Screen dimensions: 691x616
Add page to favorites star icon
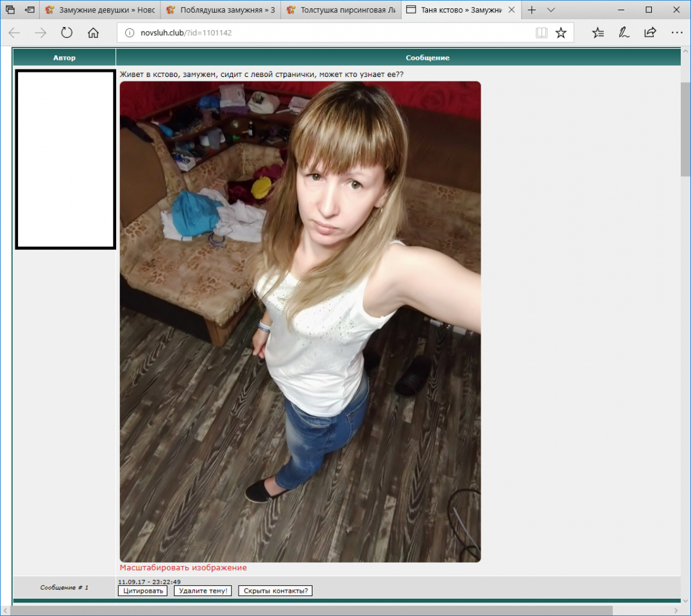pyautogui.click(x=561, y=33)
